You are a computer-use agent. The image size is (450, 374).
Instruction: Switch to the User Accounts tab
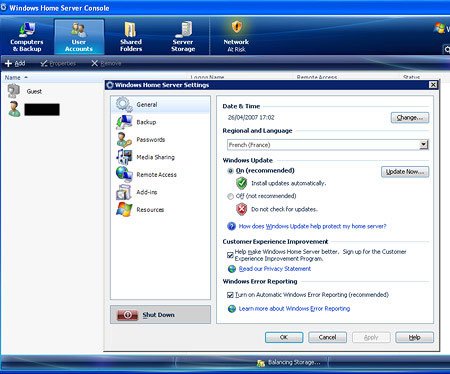[79, 37]
